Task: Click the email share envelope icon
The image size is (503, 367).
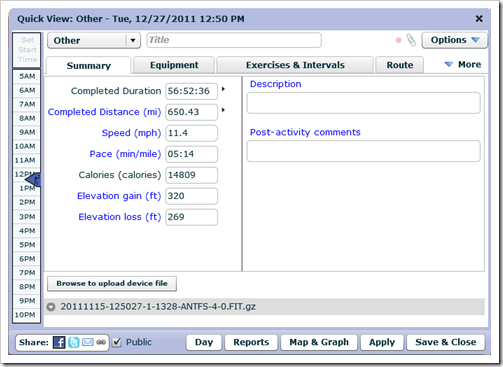Action: (88, 342)
